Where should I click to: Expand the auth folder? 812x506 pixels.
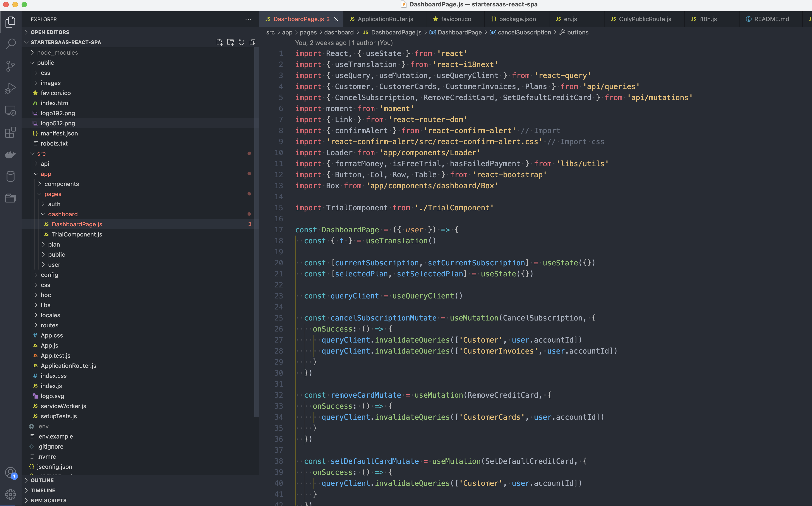click(x=138, y=204)
